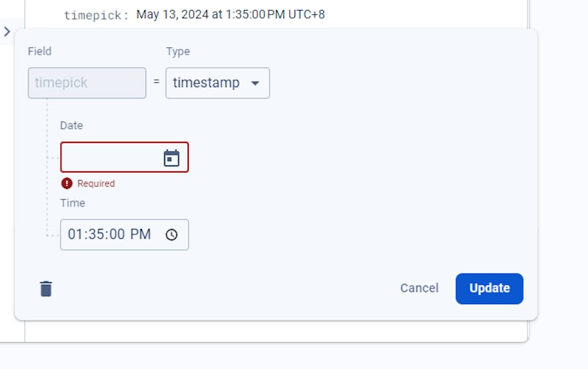
Task: Select the PM period in Time field
Action: [141, 234]
